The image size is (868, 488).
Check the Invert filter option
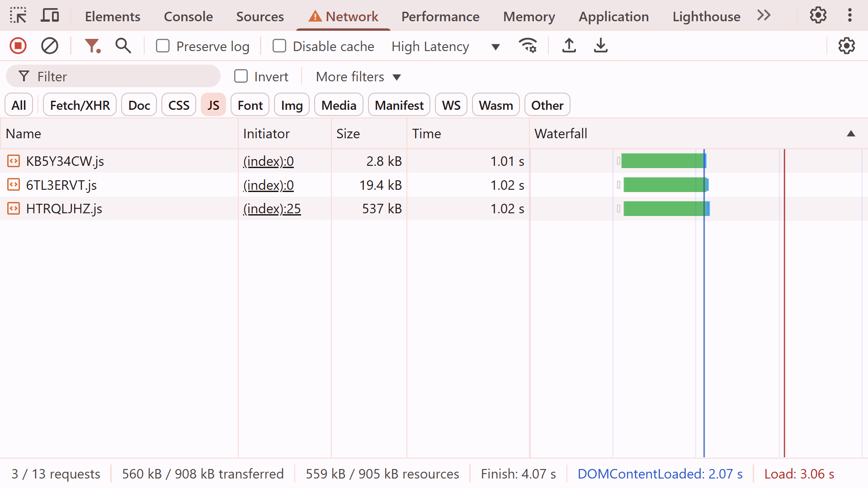[x=241, y=76]
